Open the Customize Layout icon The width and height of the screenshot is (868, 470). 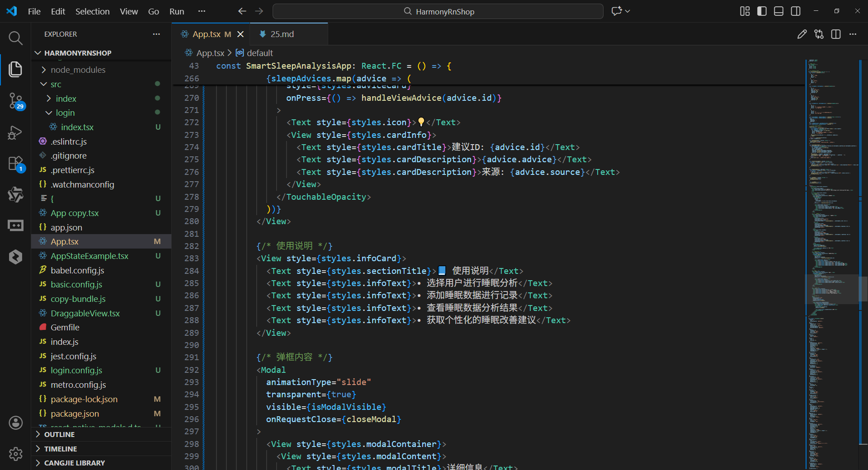745,11
